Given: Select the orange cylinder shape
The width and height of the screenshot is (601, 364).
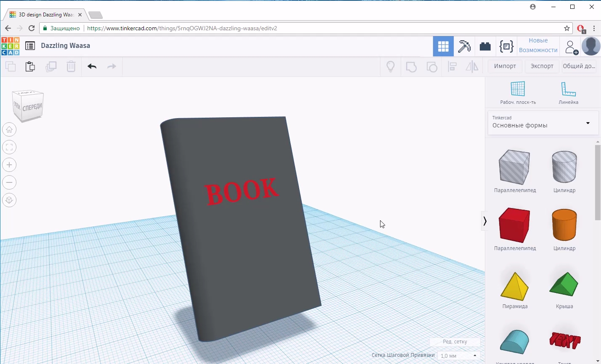Looking at the screenshot, I should pyautogui.click(x=564, y=225).
